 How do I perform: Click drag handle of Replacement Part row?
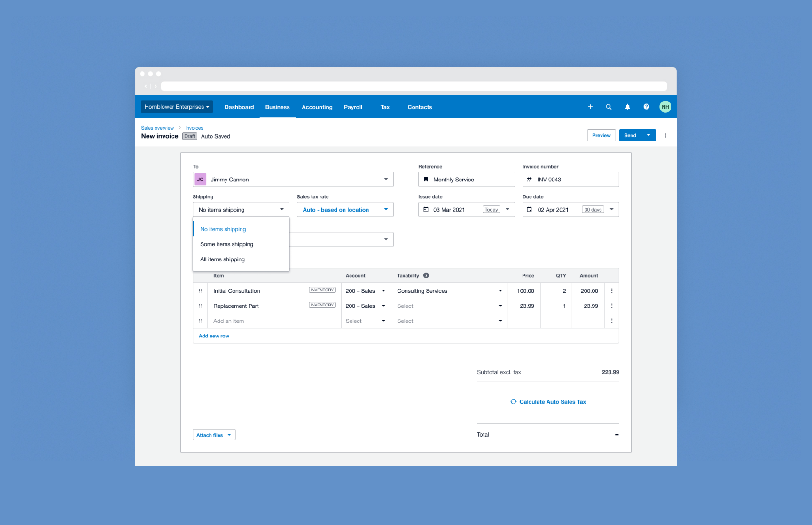(x=200, y=306)
